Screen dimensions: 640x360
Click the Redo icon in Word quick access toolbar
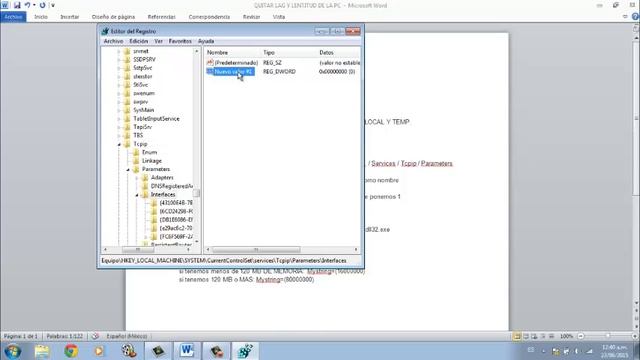(42, 5)
